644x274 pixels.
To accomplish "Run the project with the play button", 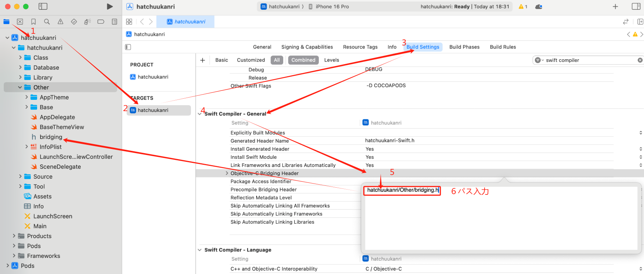I will [x=110, y=6].
